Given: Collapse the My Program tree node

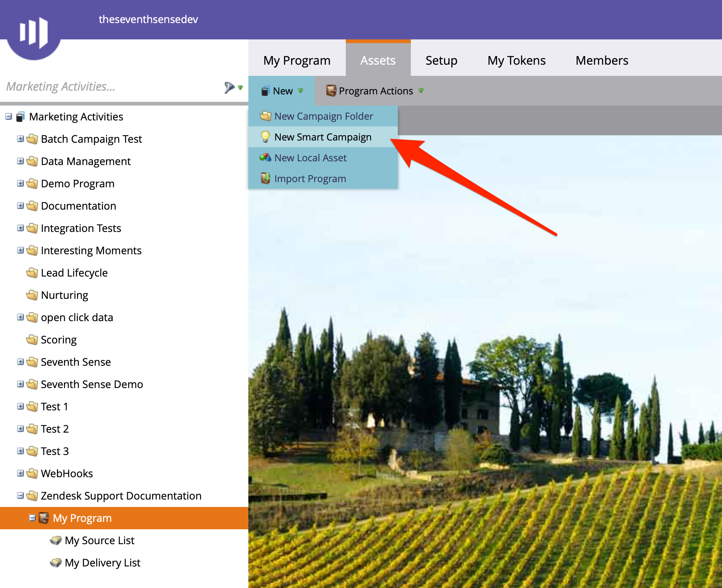Looking at the screenshot, I should pos(32,518).
